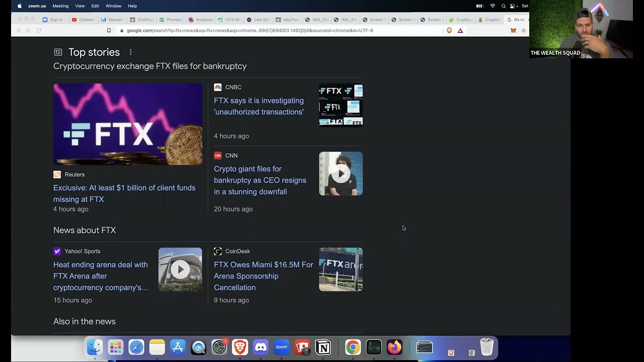Open Spotlight search in the menu bar

tap(503, 6)
